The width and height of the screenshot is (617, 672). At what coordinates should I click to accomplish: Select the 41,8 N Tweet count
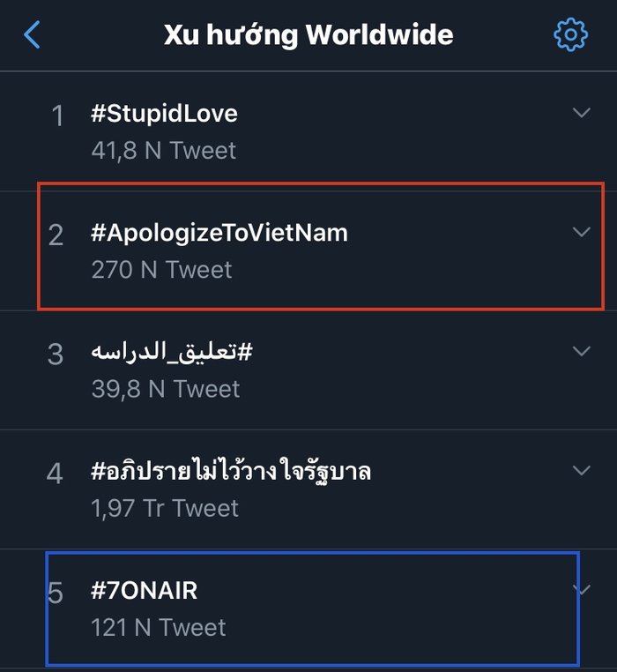pos(164,151)
